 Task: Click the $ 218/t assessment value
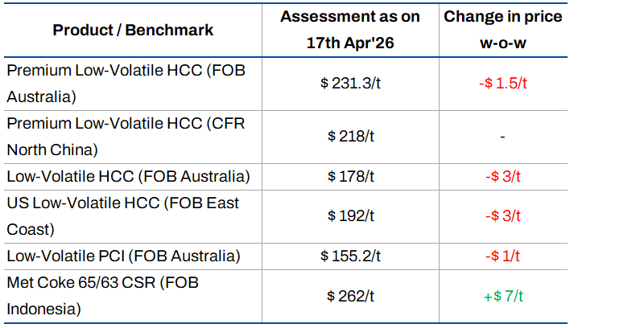point(351,137)
